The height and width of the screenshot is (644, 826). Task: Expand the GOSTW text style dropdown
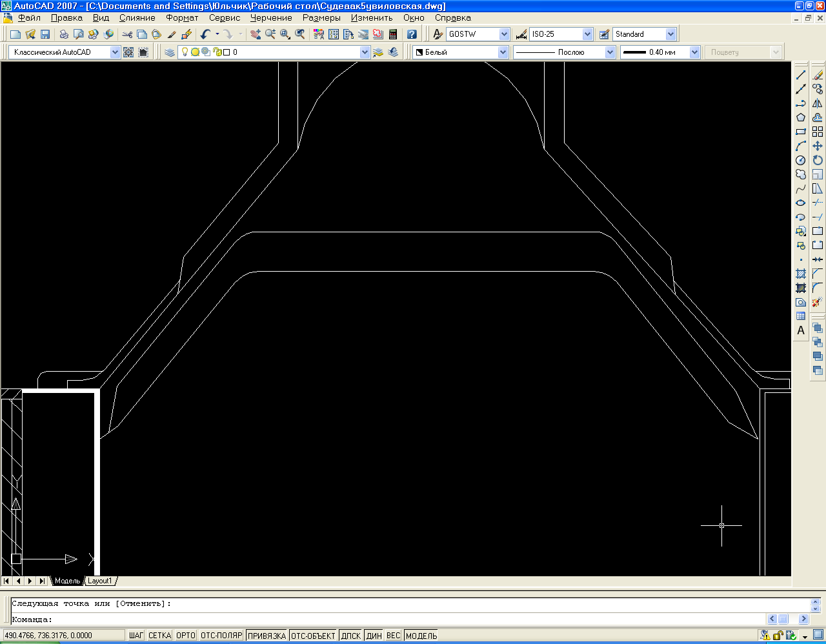tap(504, 34)
